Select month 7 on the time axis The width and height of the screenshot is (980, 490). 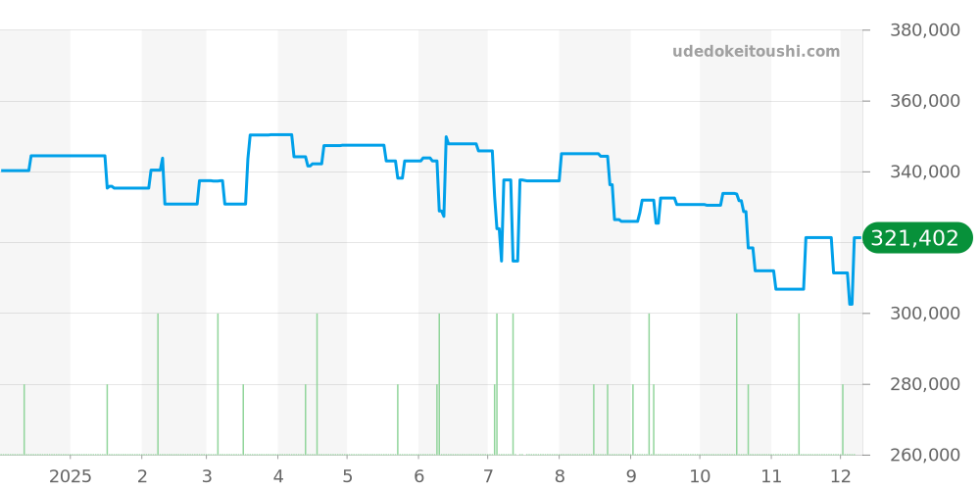[487, 476]
